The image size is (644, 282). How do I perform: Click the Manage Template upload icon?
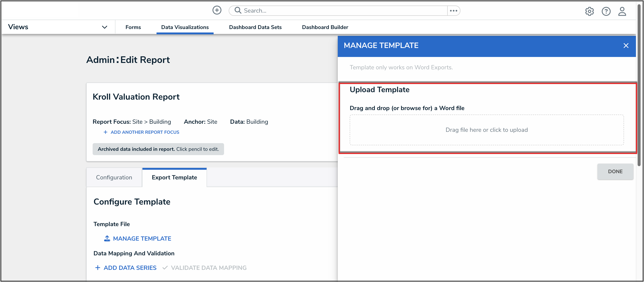point(107,238)
